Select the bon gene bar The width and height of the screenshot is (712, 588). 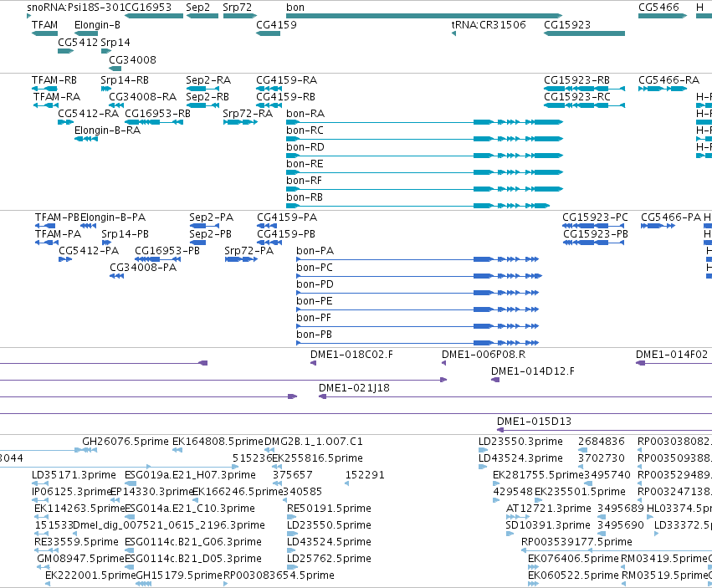(x=424, y=16)
